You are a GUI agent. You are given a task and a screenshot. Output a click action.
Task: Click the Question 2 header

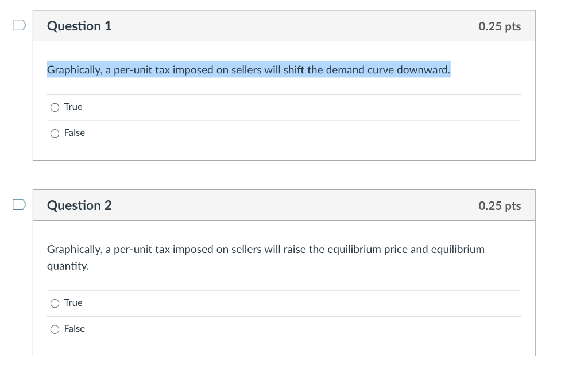point(79,205)
